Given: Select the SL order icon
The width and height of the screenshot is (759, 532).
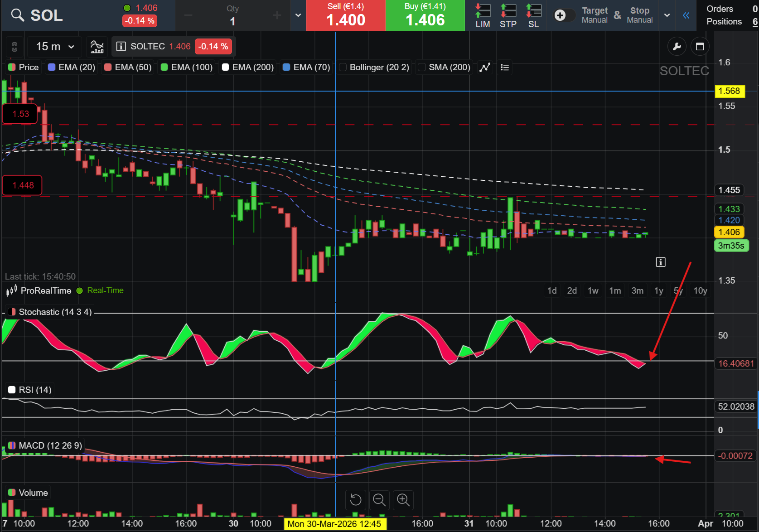Looking at the screenshot, I should click(533, 15).
